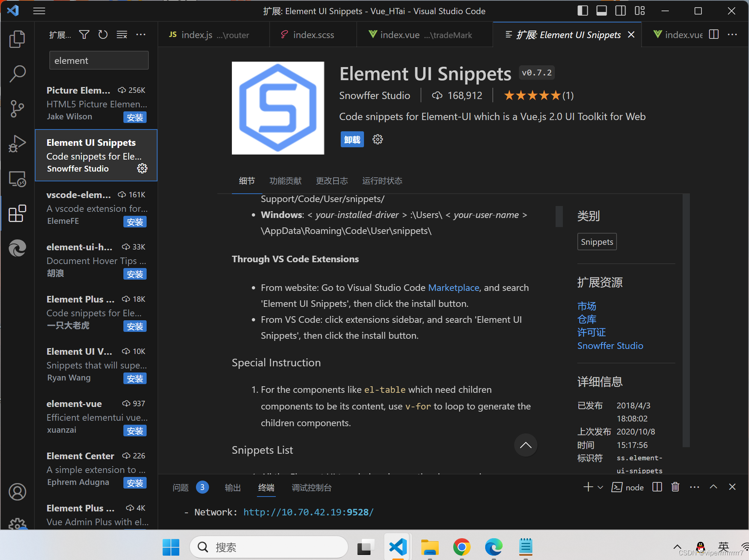This screenshot has height=560, width=749.
Task: Click the Snippets category tag
Action: point(597,242)
